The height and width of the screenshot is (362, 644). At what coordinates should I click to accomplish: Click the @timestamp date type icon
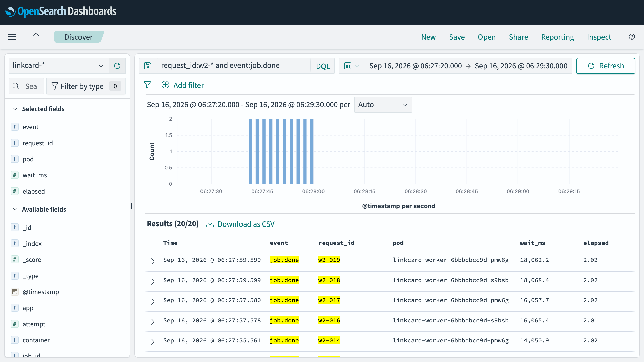pos(15,292)
